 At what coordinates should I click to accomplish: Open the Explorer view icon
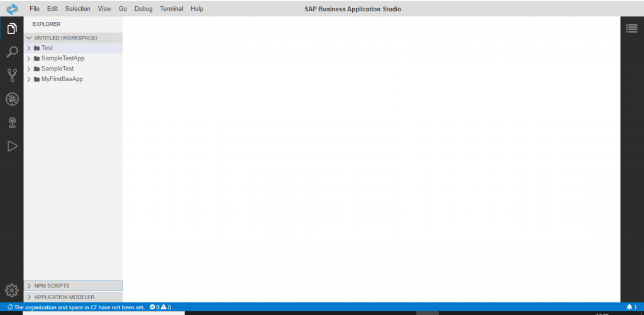coord(12,29)
